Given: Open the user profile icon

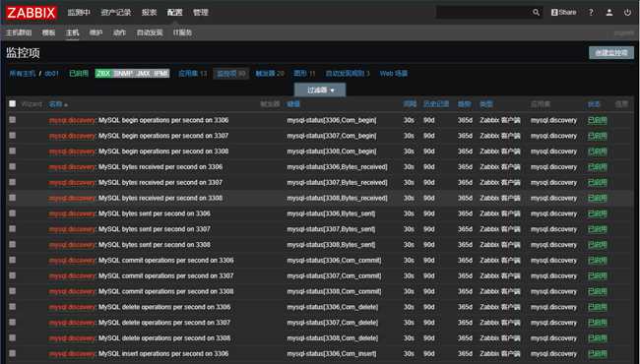Looking at the screenshot, I should pyautogui.click(x=608, y=12).
